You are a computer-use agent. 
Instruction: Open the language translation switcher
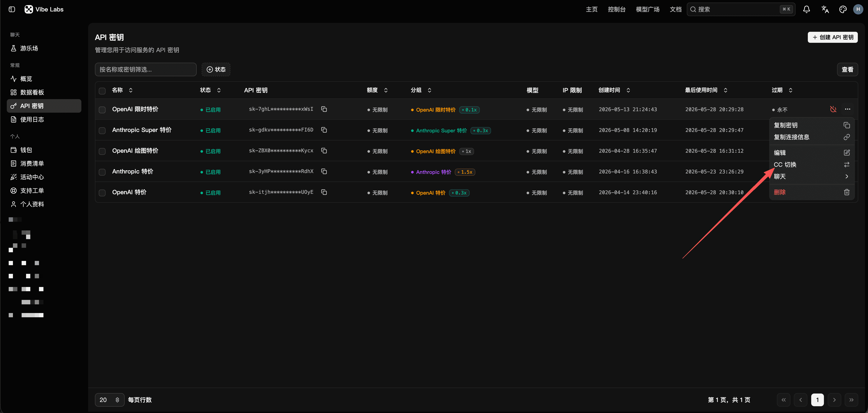click(x=825, y=10)
